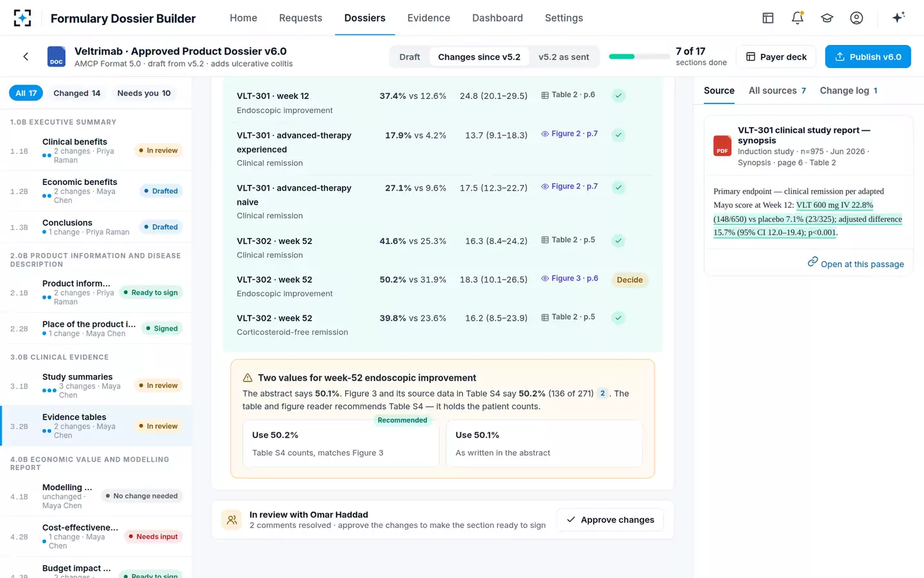Open the notifications bell

[x=798, y=18]
